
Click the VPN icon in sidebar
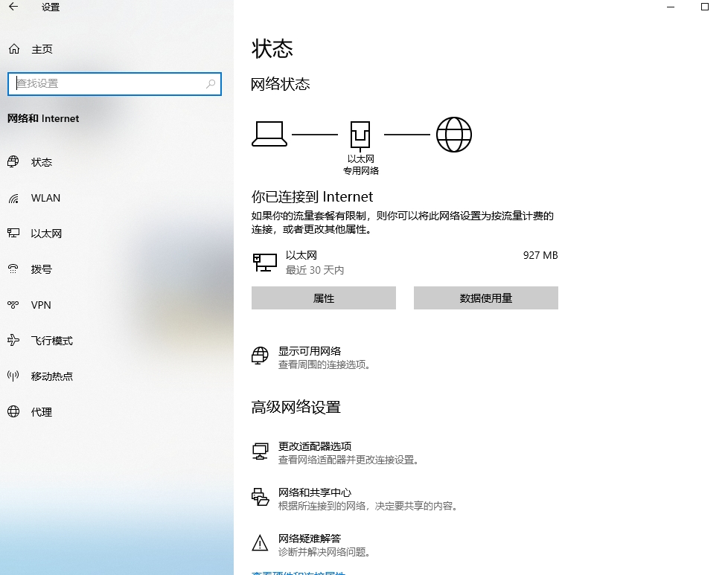pos(13,304)
